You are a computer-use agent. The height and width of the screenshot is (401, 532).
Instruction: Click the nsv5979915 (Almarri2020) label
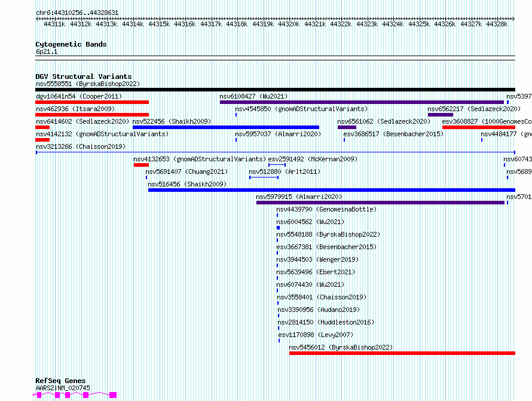point(299,197)
